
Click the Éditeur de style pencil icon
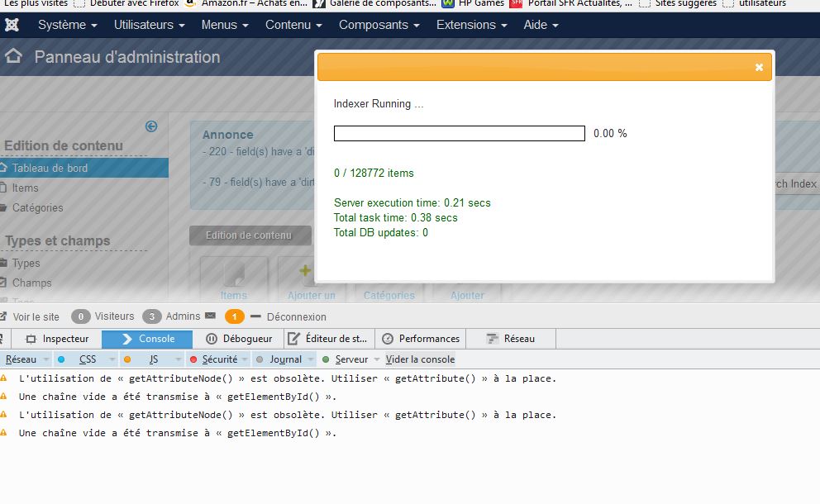coord(294,339)
